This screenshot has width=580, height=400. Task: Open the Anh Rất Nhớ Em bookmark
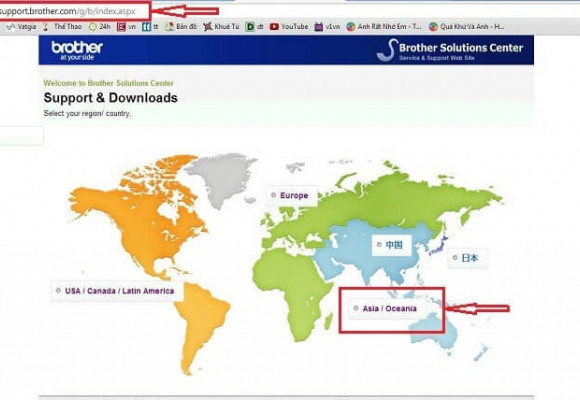pyautogui.click(x=384, y=27)
